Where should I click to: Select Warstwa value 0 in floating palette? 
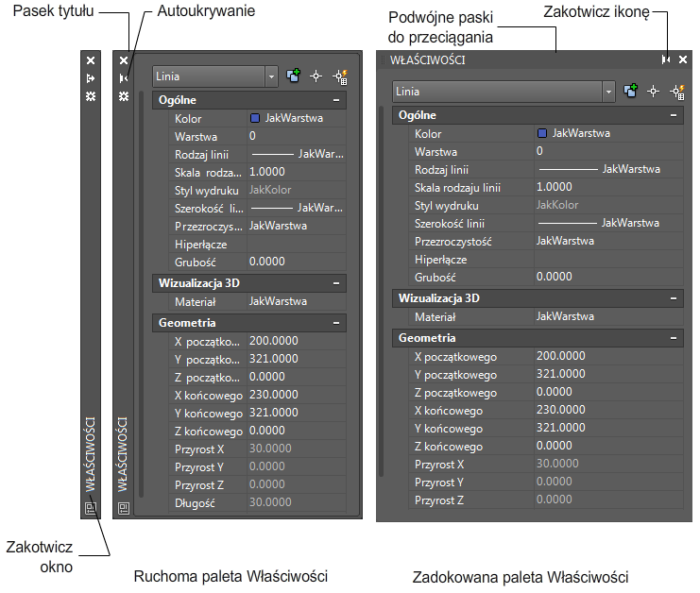click(x=297, y=136)
